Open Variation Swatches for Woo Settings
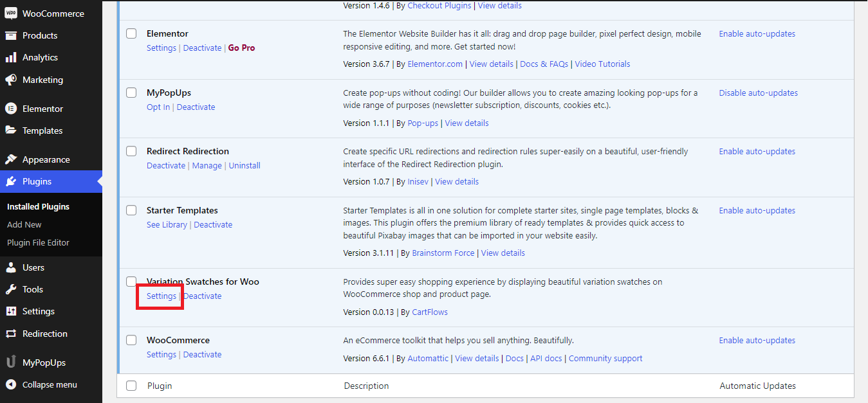 [161, 296]
